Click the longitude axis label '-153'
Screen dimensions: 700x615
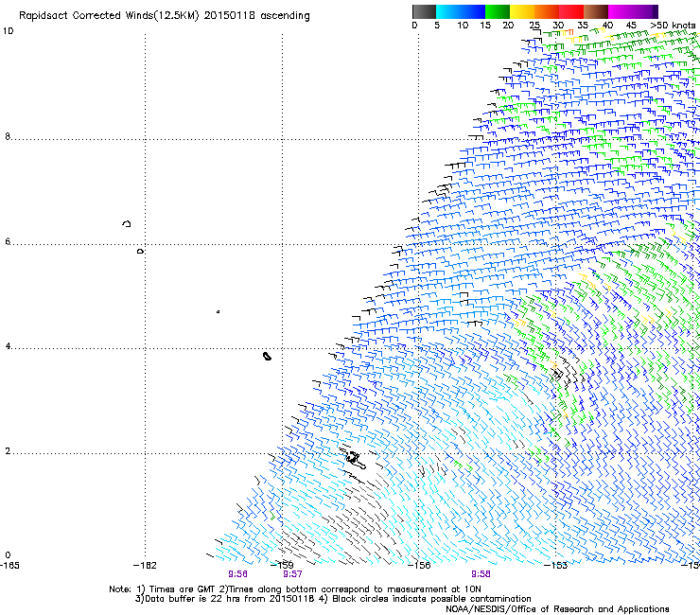tap(556, 566)
